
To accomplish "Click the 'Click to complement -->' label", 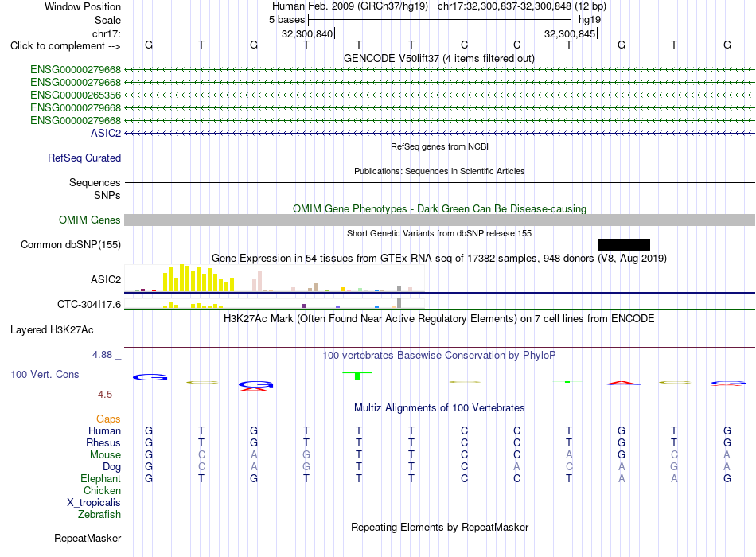I will [65, 46].
